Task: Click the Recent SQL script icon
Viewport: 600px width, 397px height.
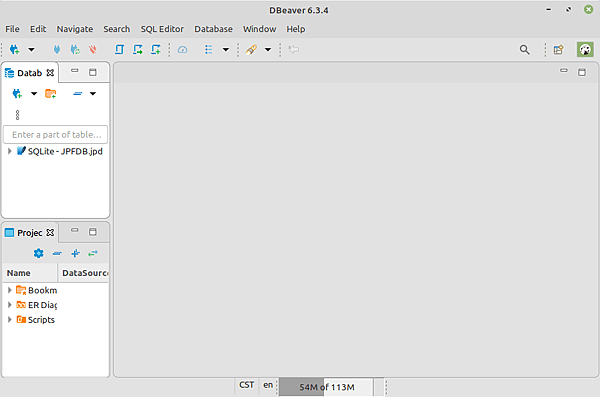Action: click(138, 49)
